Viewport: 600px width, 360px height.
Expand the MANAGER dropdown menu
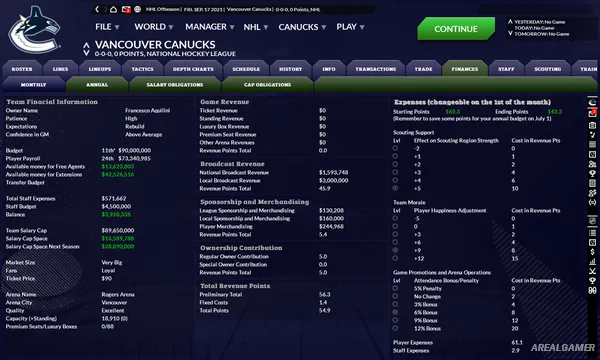[x=210, y=27]
